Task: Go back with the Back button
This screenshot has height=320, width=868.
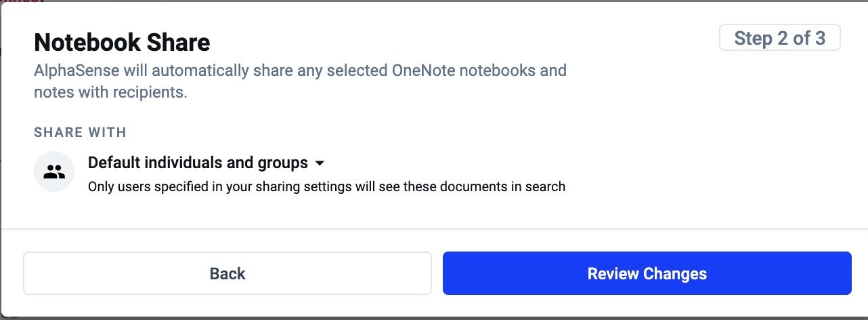Action: 227,274
